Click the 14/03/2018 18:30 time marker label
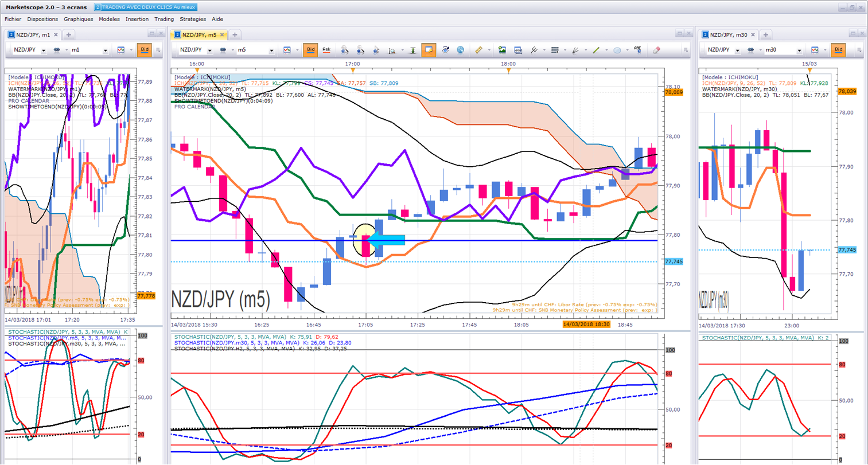Image resolution: width=868 pixels, height=465 pixels. tap(586, 325)
